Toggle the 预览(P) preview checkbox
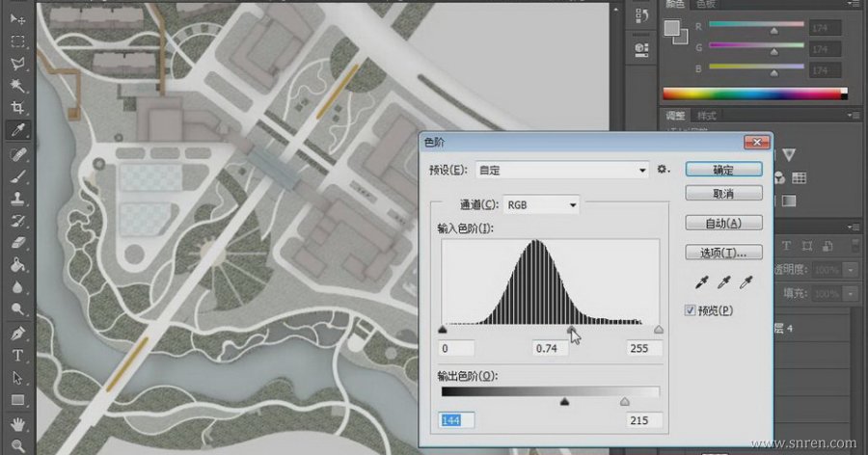Screen dimensions: 868x455 pyautogui.click(x=690, y=310)
